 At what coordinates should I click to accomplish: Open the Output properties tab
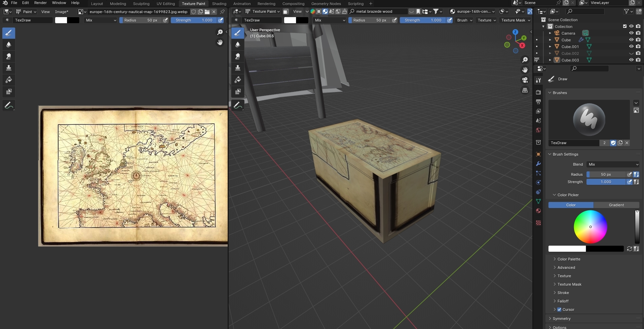tap(538, 101)
